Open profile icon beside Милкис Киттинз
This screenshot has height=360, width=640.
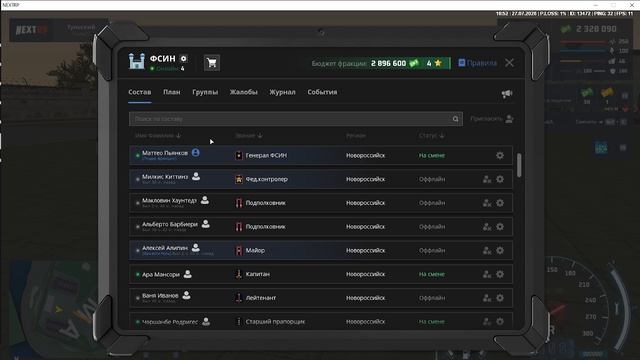tap(196, 176)
